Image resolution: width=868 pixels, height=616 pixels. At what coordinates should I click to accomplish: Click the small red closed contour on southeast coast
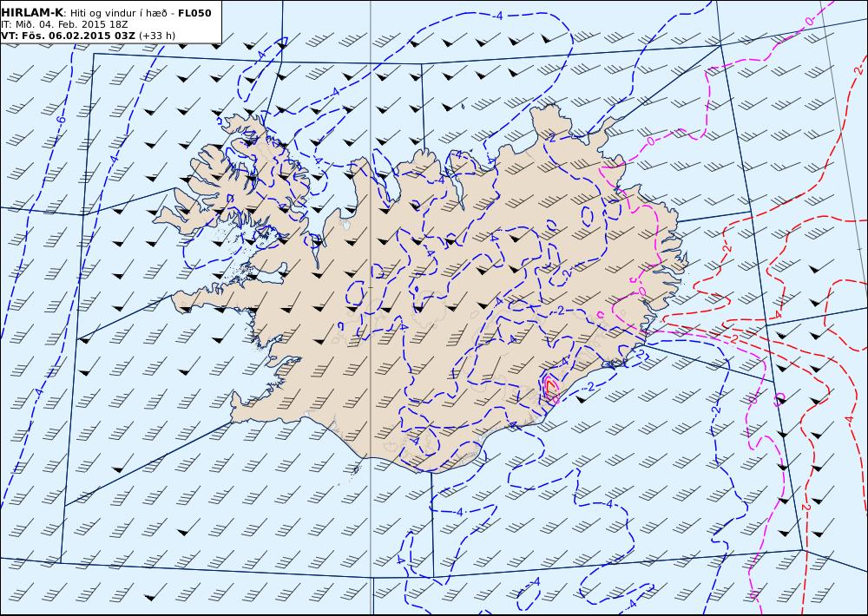[549, 386]
